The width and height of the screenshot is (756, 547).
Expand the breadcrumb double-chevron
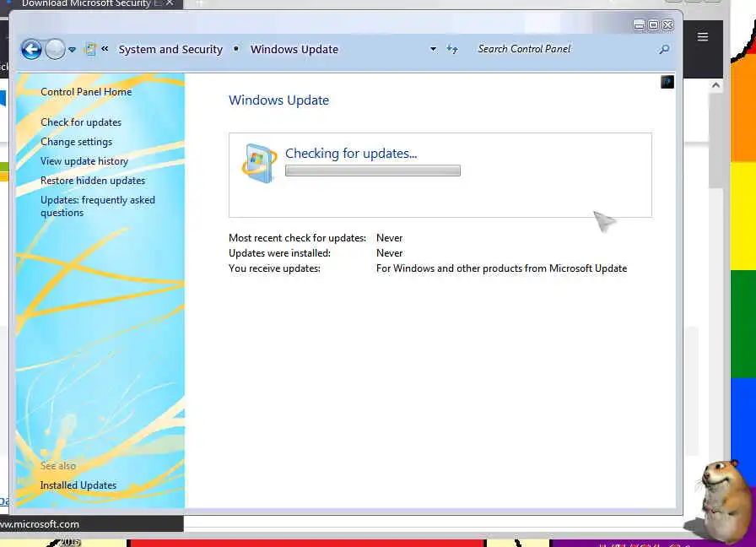[105, 49]
